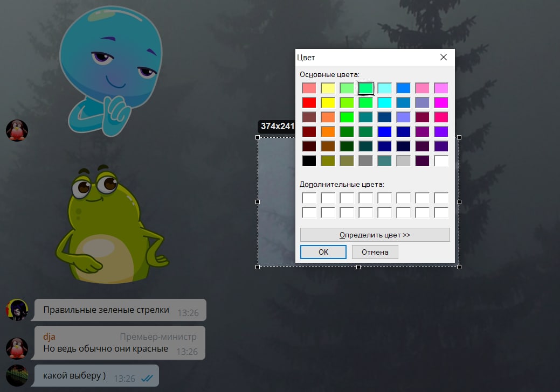Grab the top-left selection handle
This screenshot has width=560, height=392.
click(258, 137)
